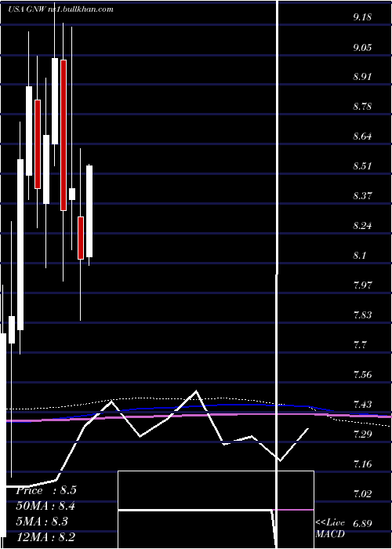Click the 6.89 price axis label
Screen dimensions: 392x549
362,523
